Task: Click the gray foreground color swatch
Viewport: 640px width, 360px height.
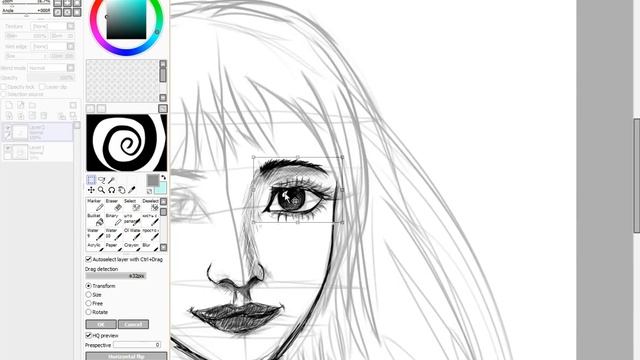Action: [153, 180]
